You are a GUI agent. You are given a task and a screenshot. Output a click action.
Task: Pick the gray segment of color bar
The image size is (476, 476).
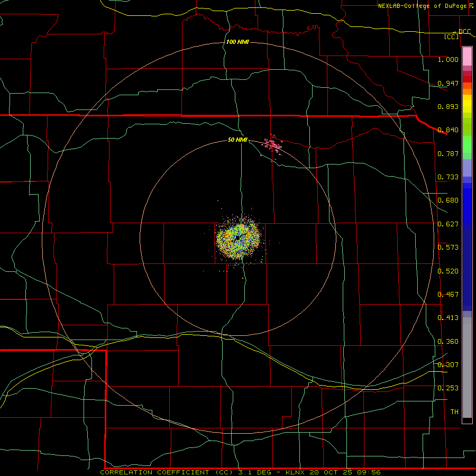[x=467, y=368]
